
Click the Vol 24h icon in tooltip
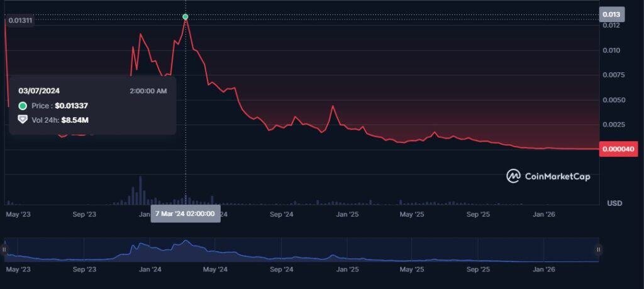tap(23, 120)
